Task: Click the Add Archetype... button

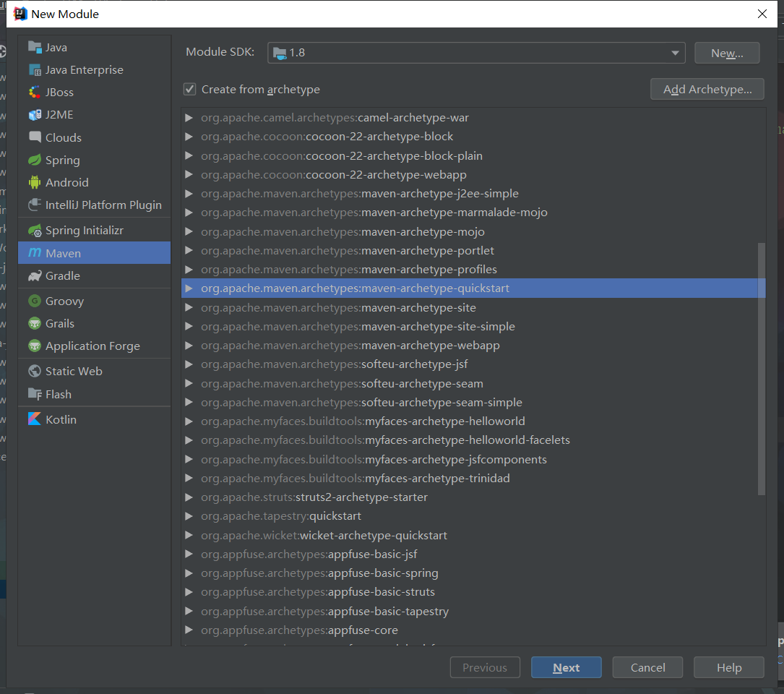Action: click(707, 89)
